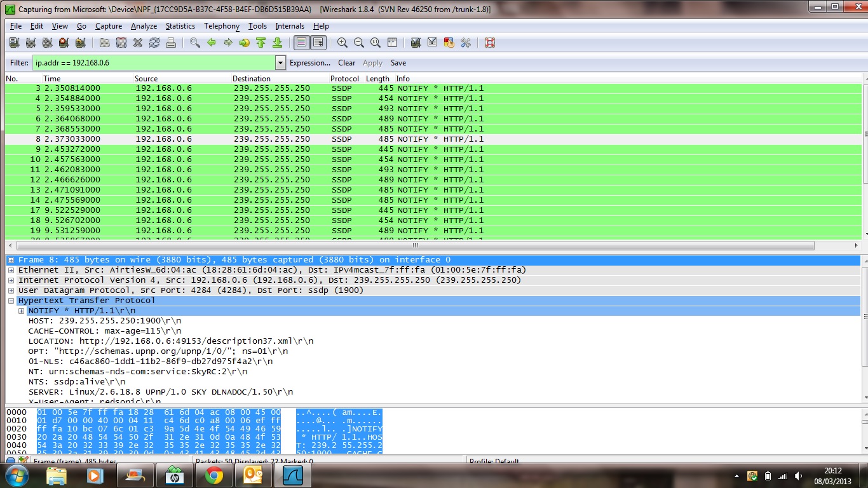Edit coloring rules icon
Image resolution: width=868 pixels, height=488 pixels.
(x=449, y=43)
